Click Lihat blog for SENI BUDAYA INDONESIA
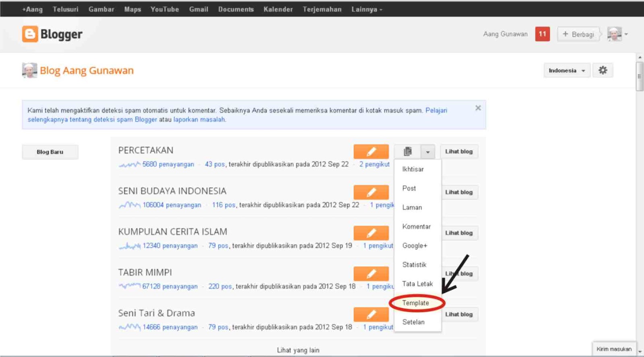Image resolution: width=644 pixels, height=357 pixels. coord(460,192)
